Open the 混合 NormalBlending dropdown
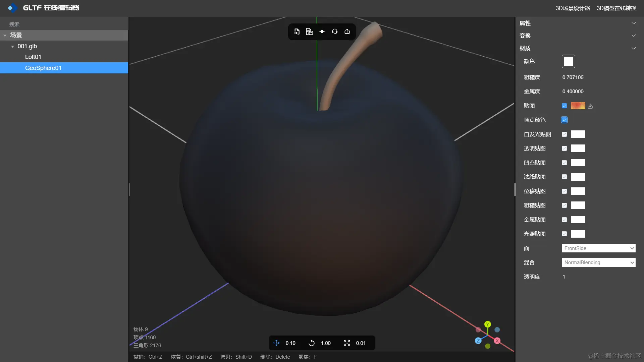This screenshot has width=644, height=362. click(598, 262)
